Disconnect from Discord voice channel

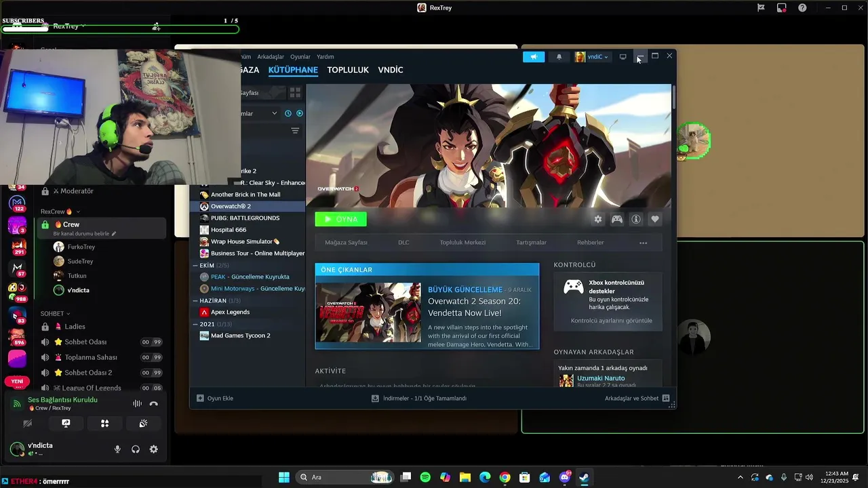pyautogui.click(x=154, y=403)
